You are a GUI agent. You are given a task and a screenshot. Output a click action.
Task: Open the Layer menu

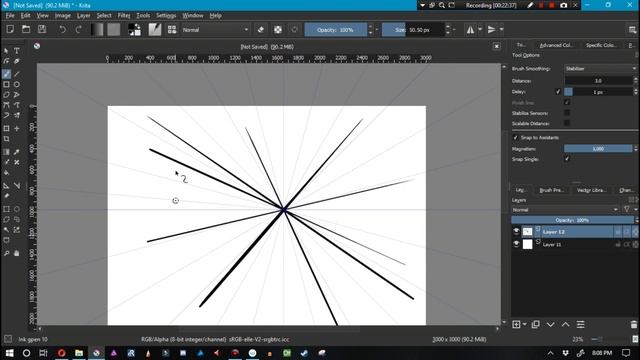pyautogui.click(x=83, y=16)
